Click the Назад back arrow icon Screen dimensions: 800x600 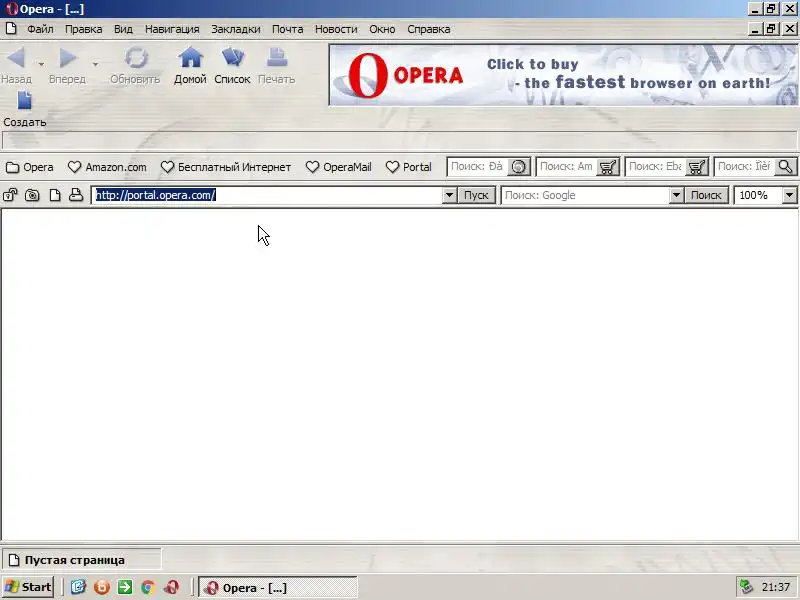point(16,58)
